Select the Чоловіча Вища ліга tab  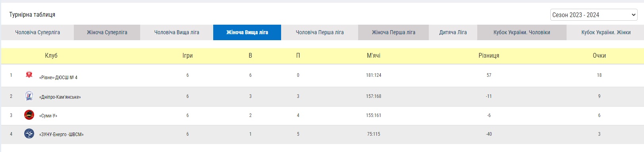pos(177,32)
